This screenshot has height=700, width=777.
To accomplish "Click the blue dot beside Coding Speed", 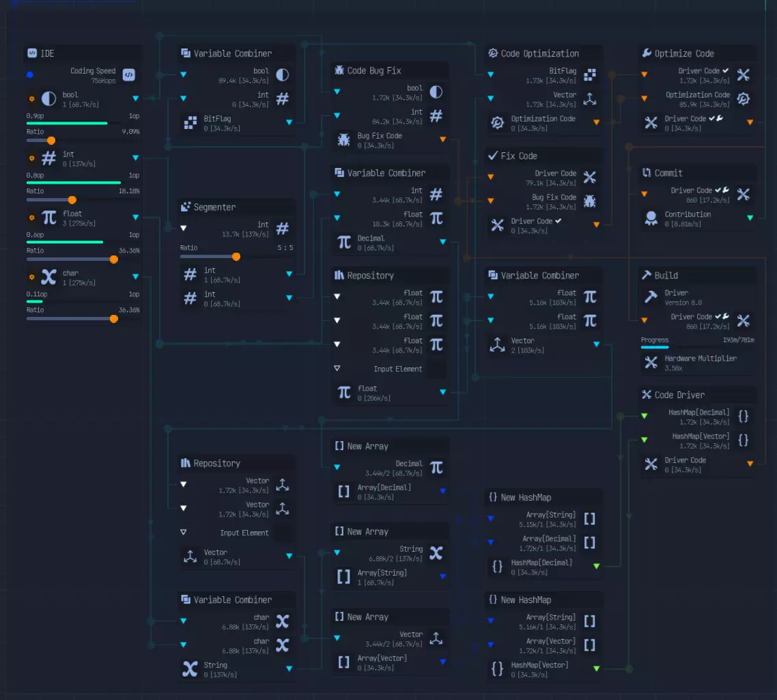I will 30,75.
